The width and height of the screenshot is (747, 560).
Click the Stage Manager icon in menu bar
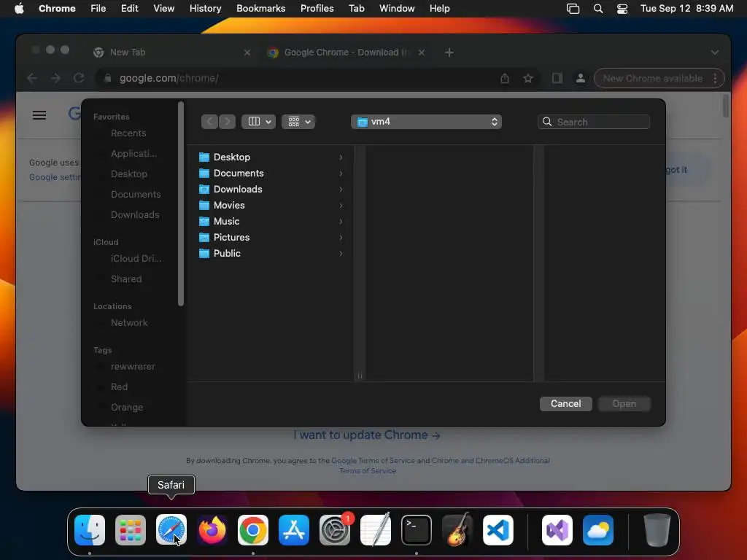pos(573,9)
